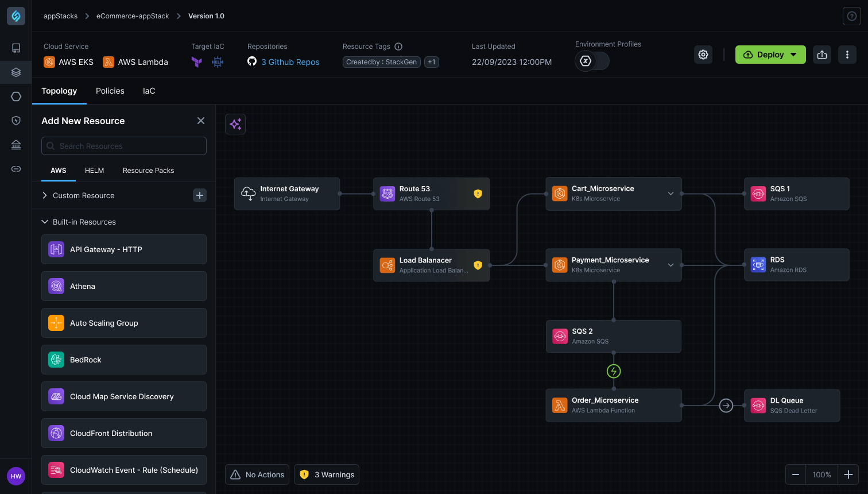Image resolution: width=868 pixels, height=494 pixels.
Task: Click the Terraform target IaC icon
Action: [x=197, y=62]
